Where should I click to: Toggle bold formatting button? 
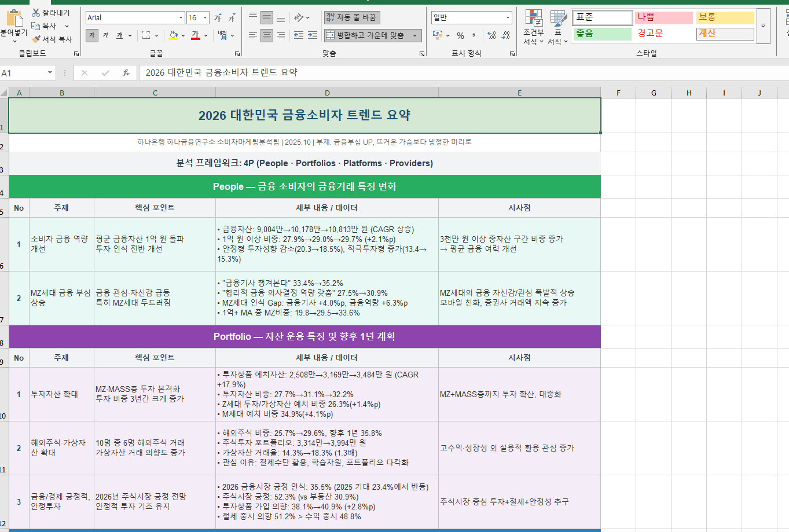click(x=92, y=36)
